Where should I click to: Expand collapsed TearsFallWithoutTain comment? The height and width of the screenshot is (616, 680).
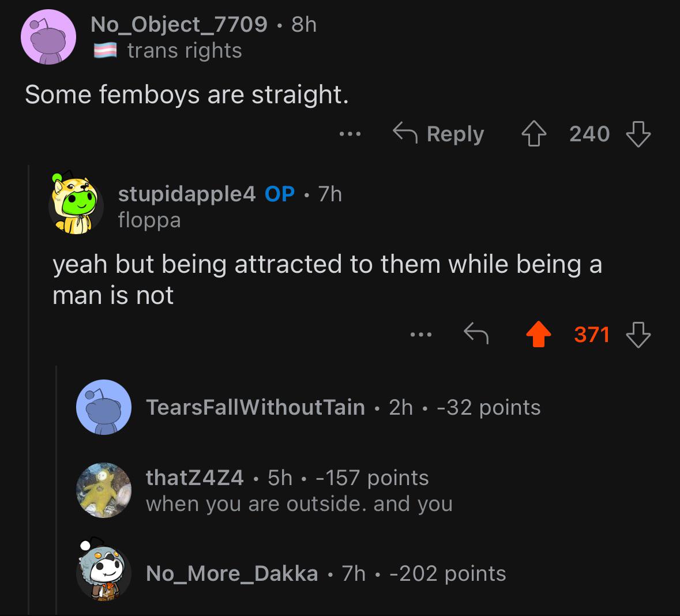tap(343, 407)
